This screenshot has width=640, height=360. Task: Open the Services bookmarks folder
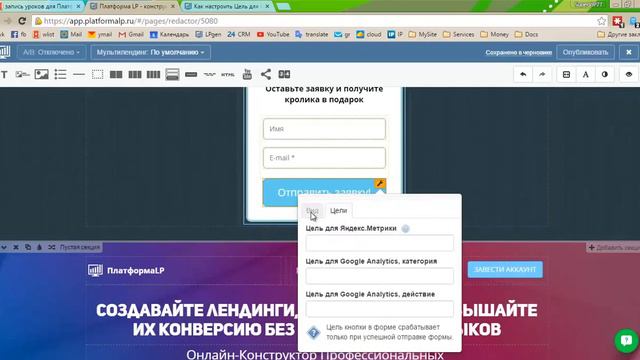tap(458, 35)
